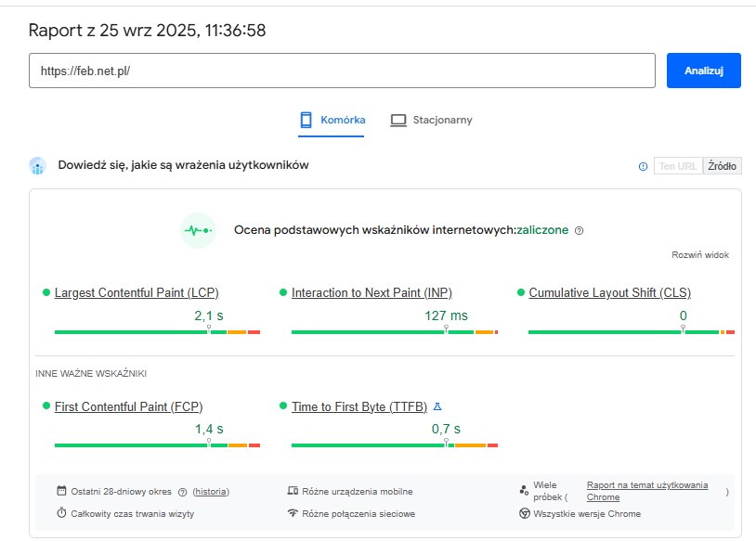This screenshot has width=756, height=541.
Task: Open the Stacjonarny tab label
Action: pyautogui.click(x=442, y=120)
